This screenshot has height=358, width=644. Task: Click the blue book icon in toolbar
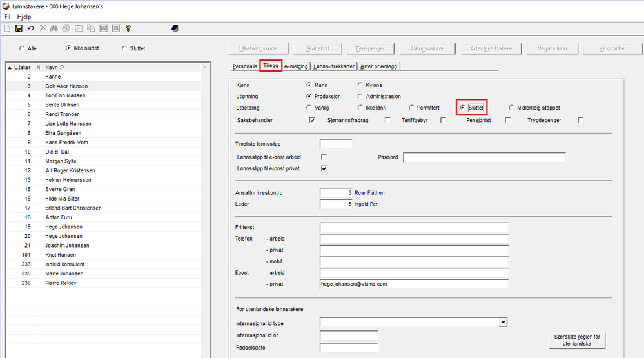[x=175, y=28]
